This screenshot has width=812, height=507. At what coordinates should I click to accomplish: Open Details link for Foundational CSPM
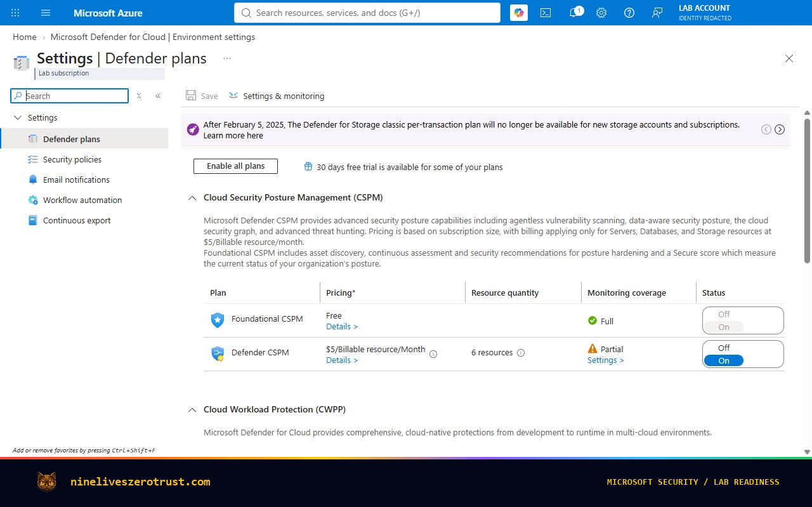point(342,326)
